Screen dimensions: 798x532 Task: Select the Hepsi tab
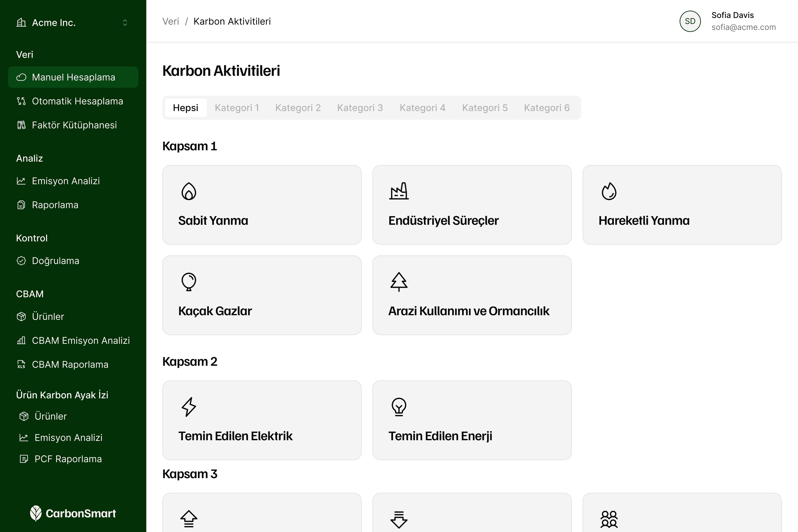tap(186, 108)
